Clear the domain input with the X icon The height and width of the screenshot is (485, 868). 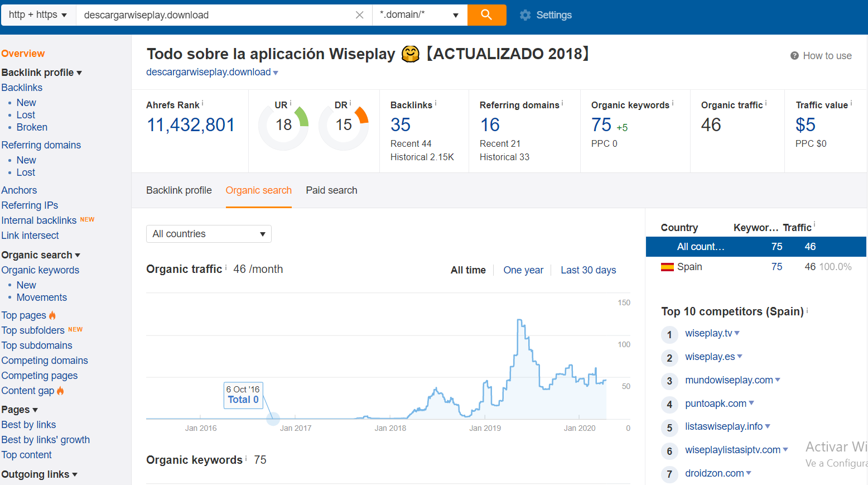(x=360, y=15)
